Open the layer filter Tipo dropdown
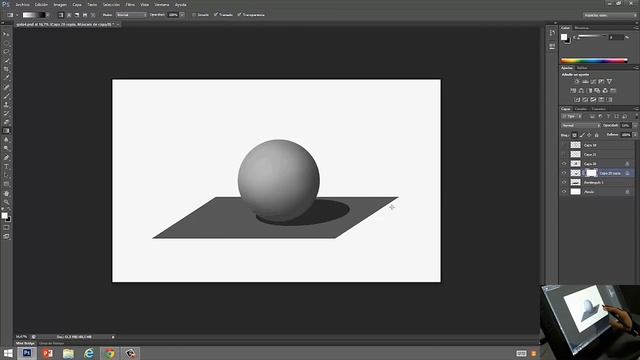 tap(572, 117)
